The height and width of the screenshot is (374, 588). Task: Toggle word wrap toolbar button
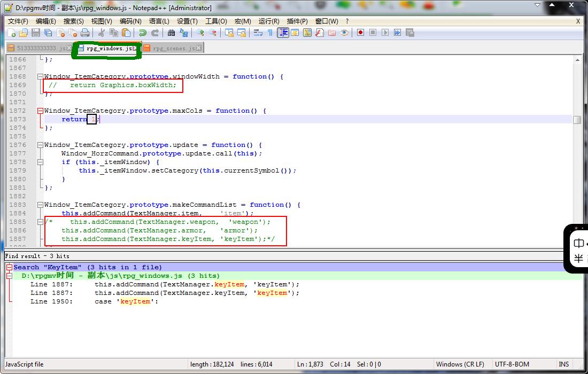(x=258, y=33)
